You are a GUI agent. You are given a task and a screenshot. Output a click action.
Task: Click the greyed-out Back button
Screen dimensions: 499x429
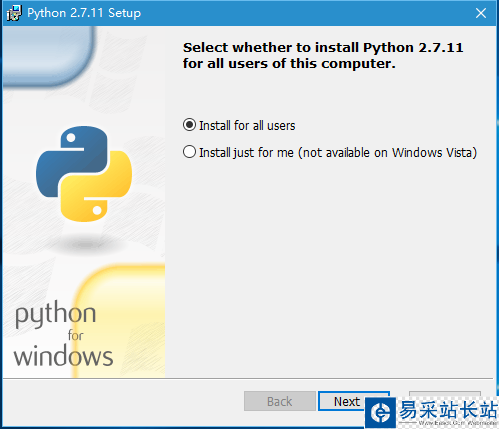coord(280,401)
